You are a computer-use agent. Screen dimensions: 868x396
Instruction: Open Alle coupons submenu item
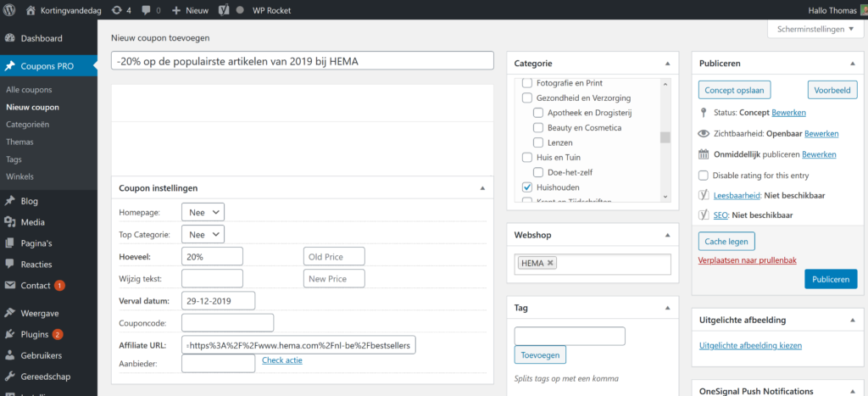[29, 90]
